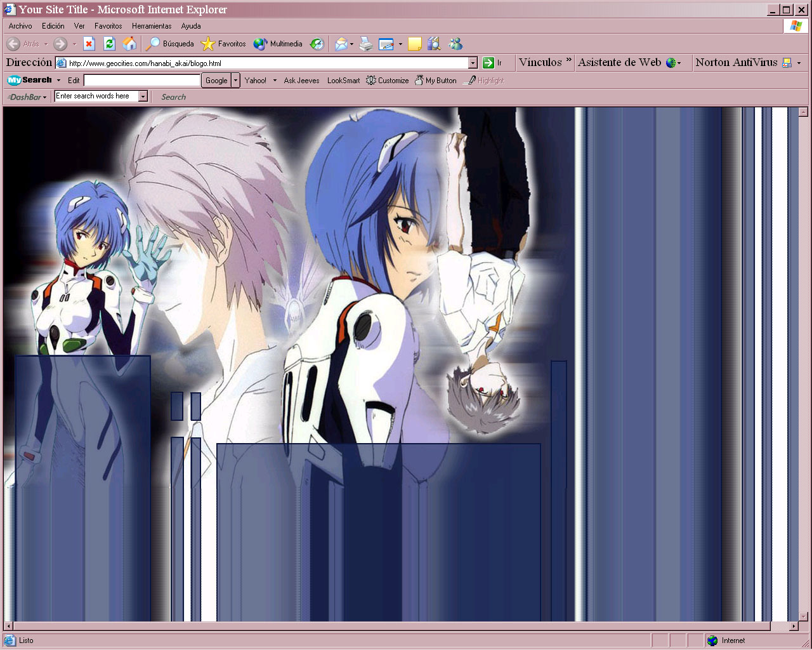
Task: Click the forward arrow navigation icon
Action: coord(60,44)
